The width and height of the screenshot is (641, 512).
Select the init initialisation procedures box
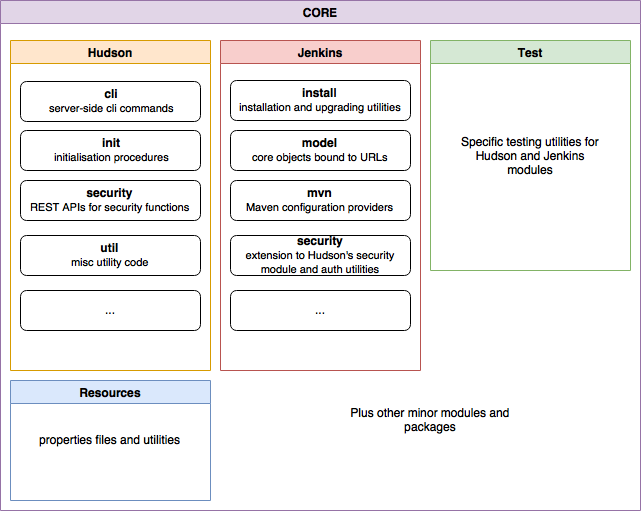110,150
